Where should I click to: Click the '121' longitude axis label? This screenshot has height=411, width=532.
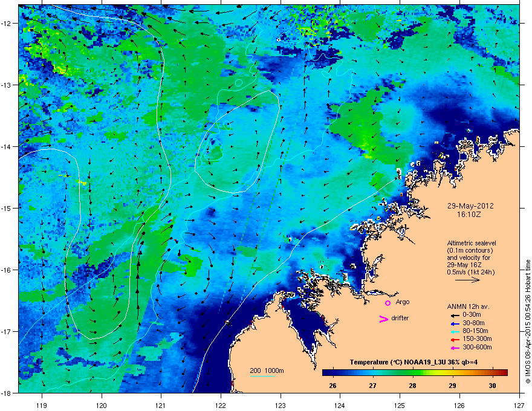[161, 405]
